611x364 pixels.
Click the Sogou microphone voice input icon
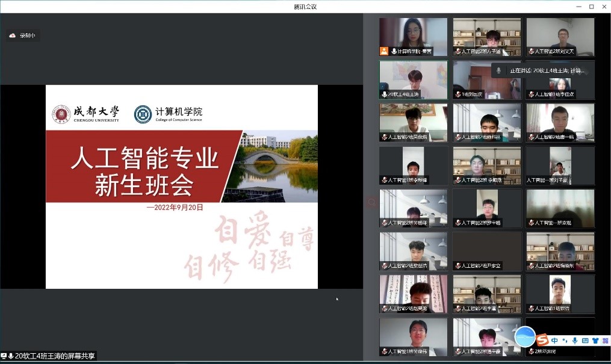point(575,341)
